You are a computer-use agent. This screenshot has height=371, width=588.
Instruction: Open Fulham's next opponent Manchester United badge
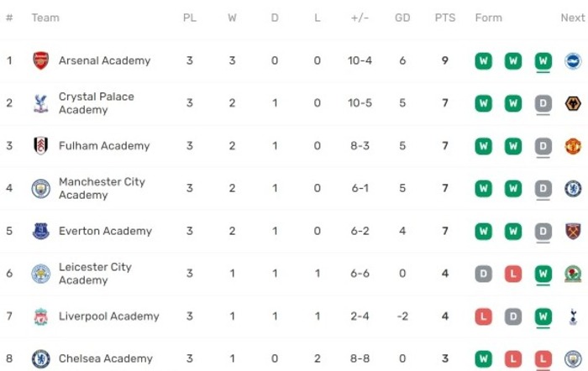(573, 146)
